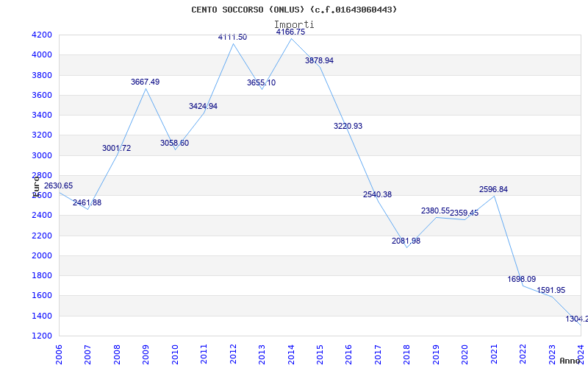The image size is (588, 368).
Task: Click the 2019 year axis label
Action: pyautogui.click(x=436, y=355)
